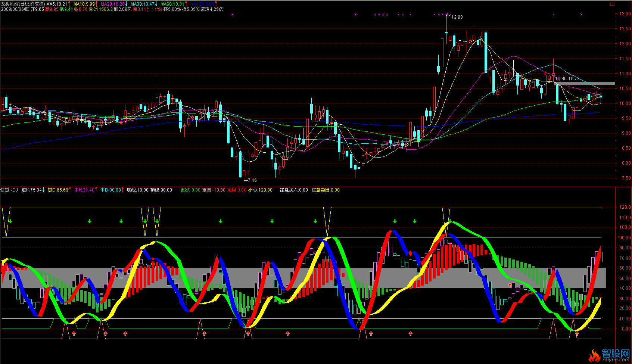
Task: Click the magenta 中K:31.40 value
Action: pos(84,190)
